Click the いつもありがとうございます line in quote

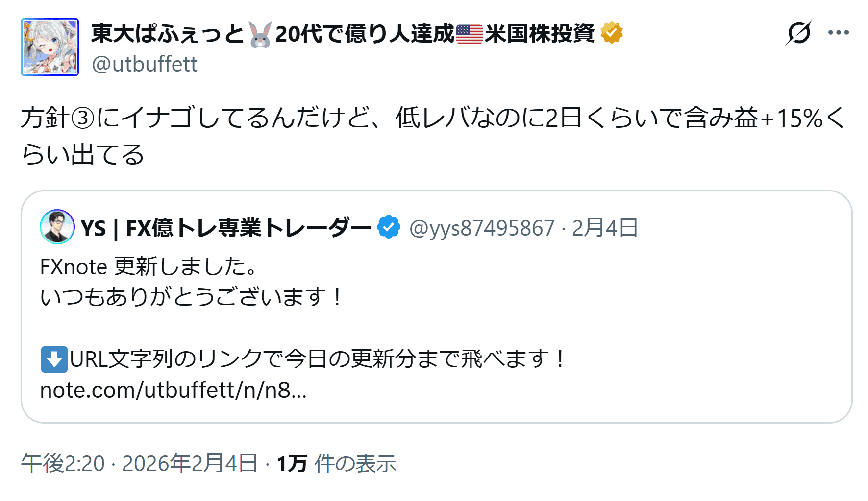point(191,297)
